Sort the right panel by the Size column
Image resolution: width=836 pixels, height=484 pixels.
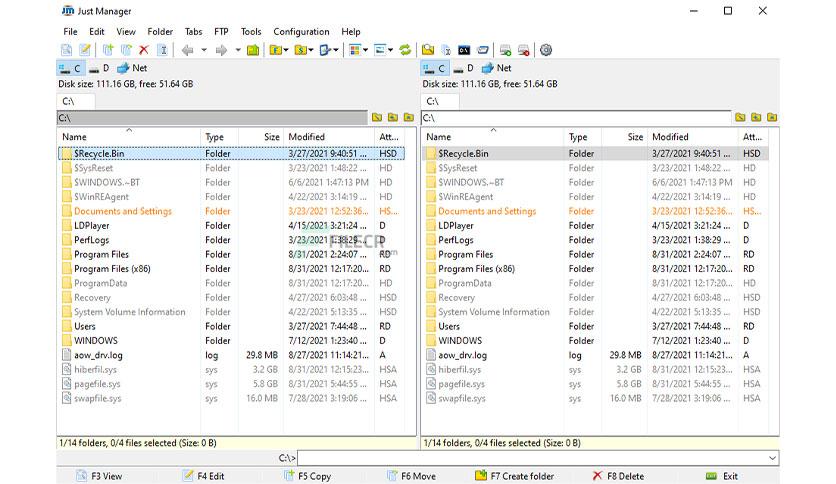(624, 137)
